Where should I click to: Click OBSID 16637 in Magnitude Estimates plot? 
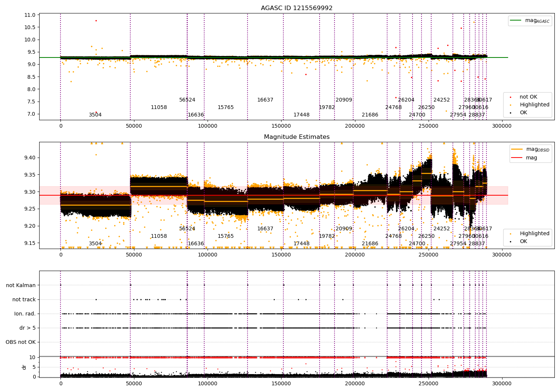tap(265, 229)
